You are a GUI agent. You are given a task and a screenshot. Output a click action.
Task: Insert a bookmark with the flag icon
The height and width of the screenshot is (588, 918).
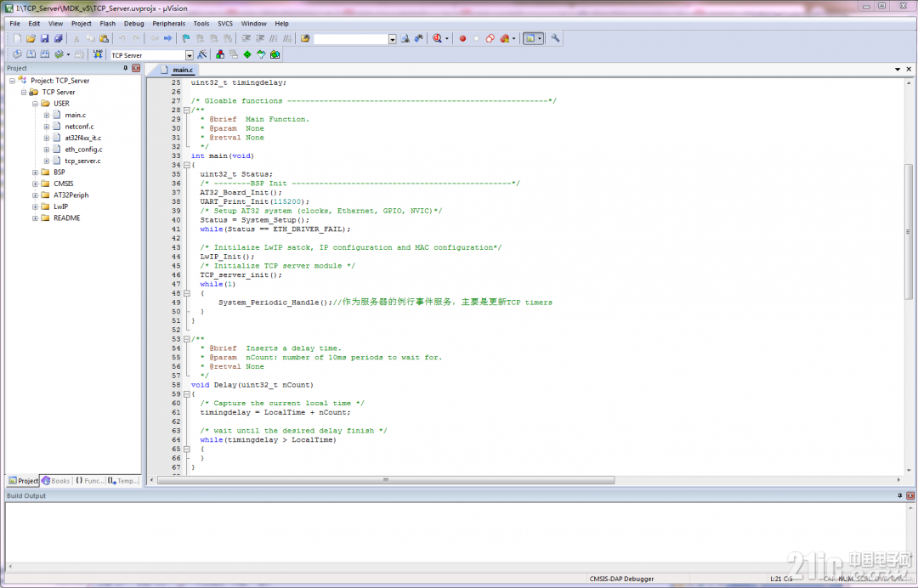[x=186, y=38]
